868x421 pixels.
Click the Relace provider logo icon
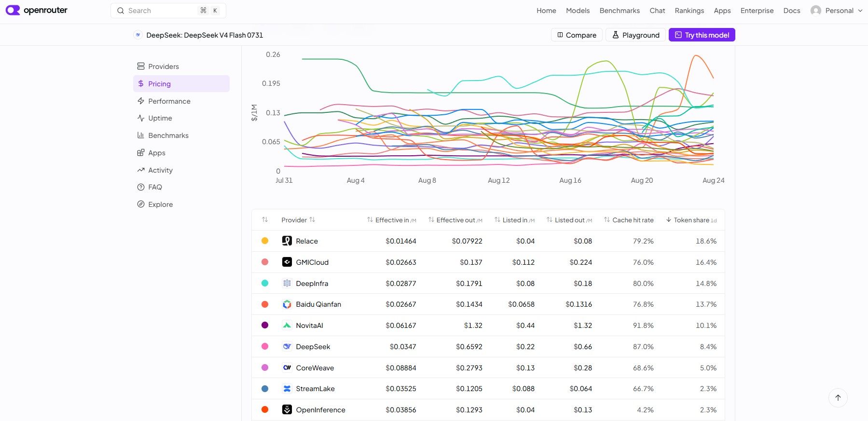pos(287,241)
